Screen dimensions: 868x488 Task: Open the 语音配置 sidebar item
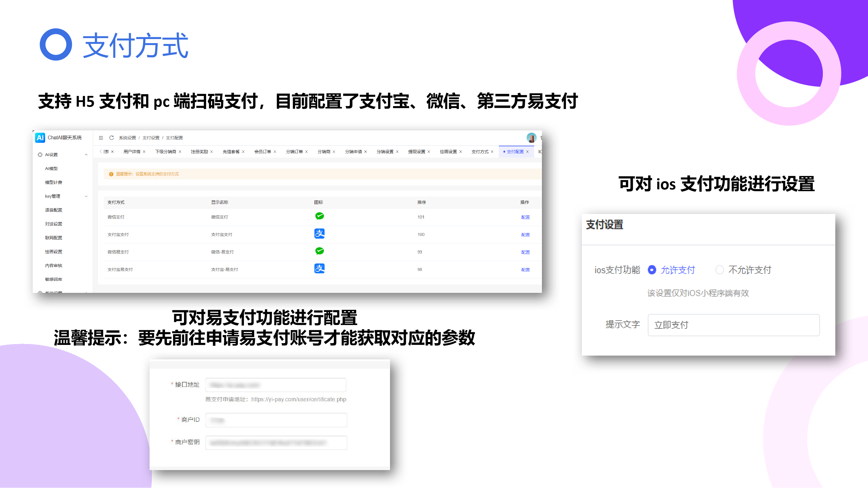54,210
